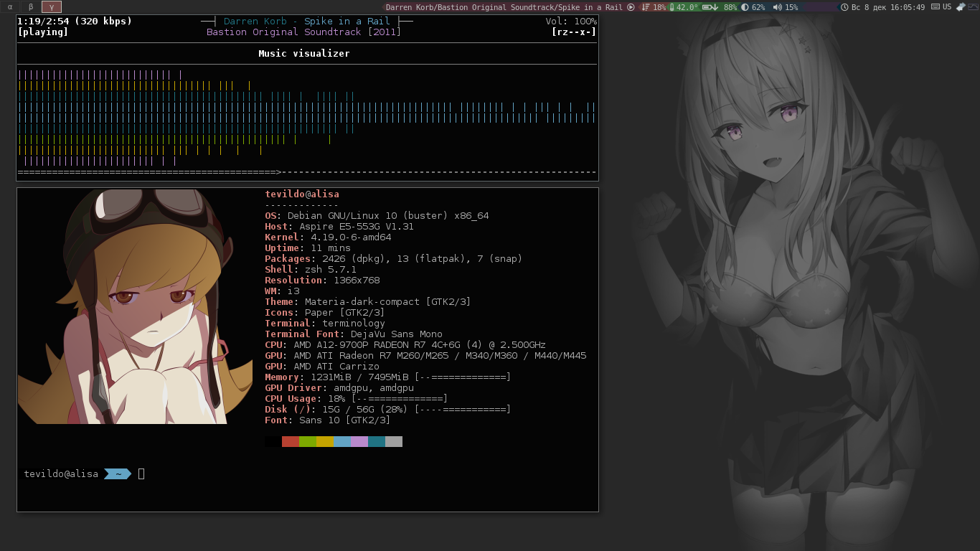The width and height of the screenshot is (980, 551).
Task: Click the brightness icon showing 62%
Action: [x=745, y=7]
